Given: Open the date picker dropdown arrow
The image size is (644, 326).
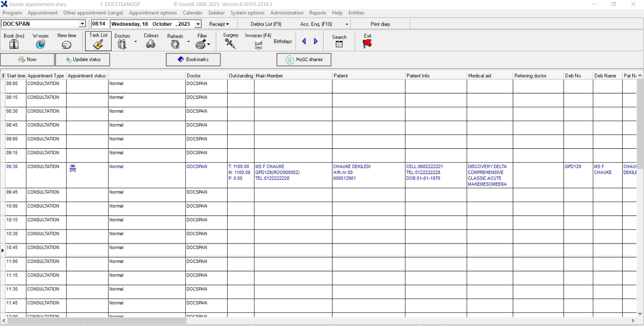Looking at the screenshot, I should pos(198,24).
